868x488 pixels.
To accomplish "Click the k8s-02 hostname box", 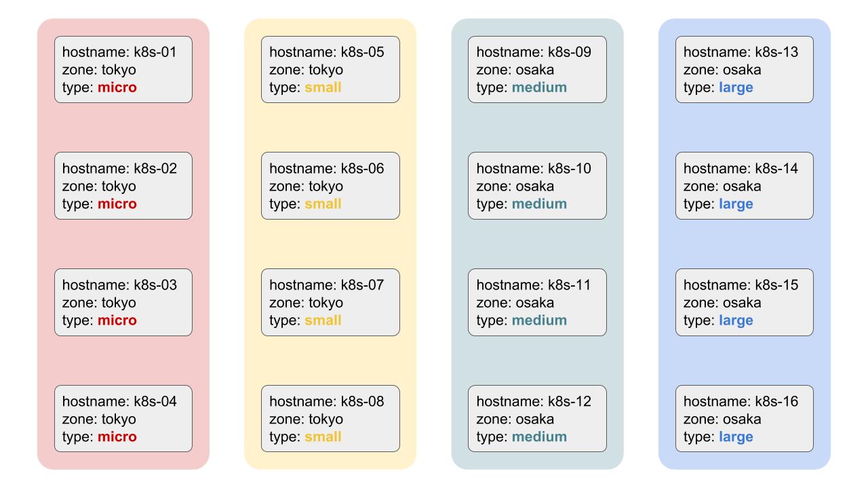I will pos(123,186).
